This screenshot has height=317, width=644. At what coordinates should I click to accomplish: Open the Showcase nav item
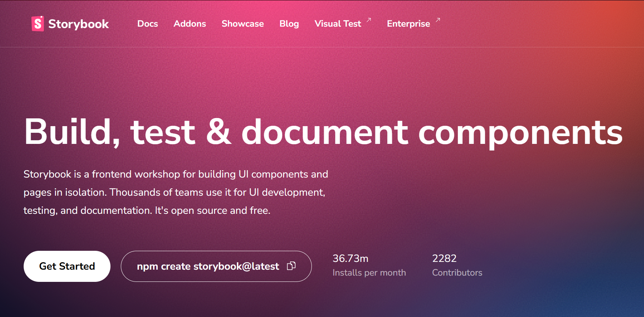coord(242,24)
